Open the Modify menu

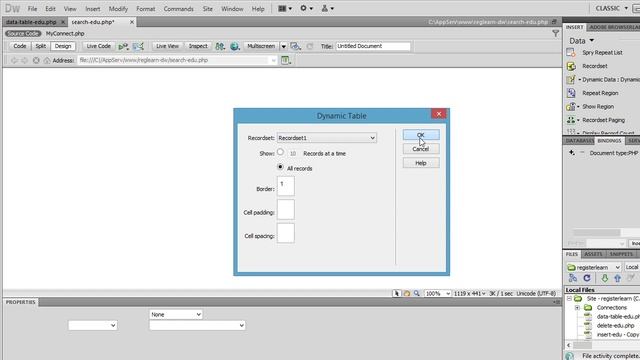118,9
